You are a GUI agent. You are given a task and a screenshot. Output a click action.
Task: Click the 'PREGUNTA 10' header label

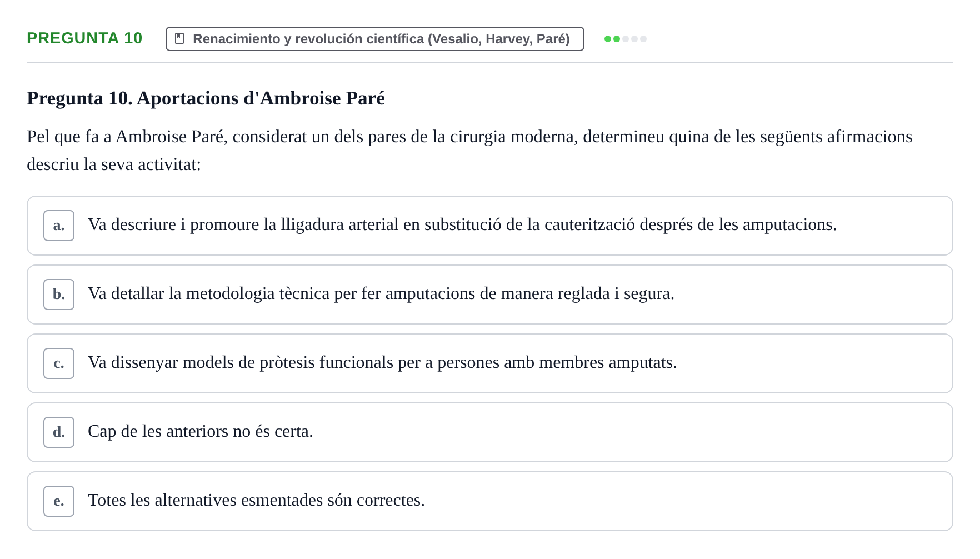pyautogui.click(x=84, y=38)
